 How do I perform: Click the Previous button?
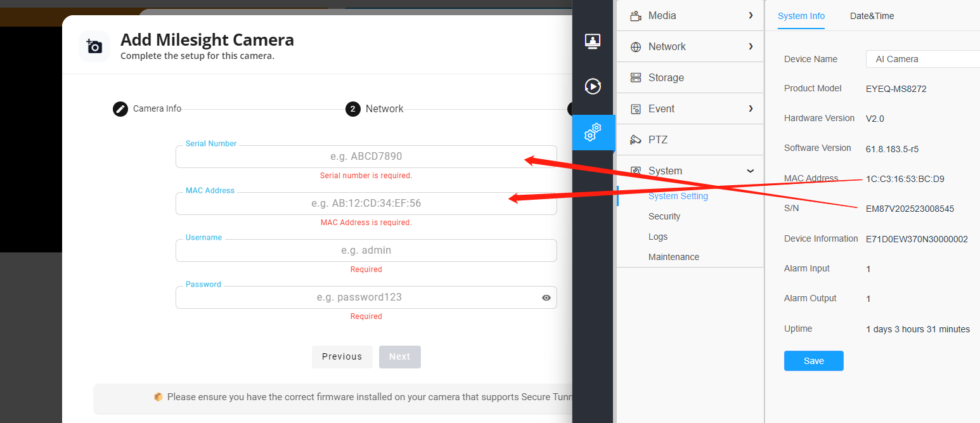point(342,357)
